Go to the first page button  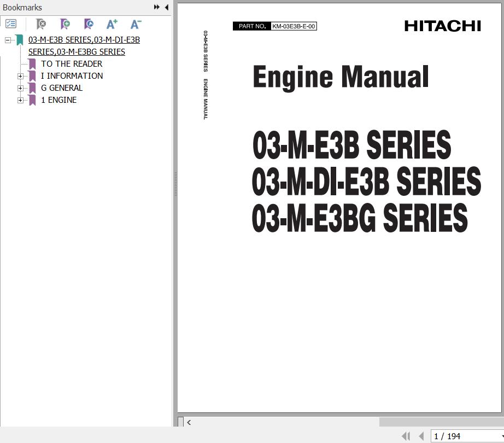(x=406, y=436)
